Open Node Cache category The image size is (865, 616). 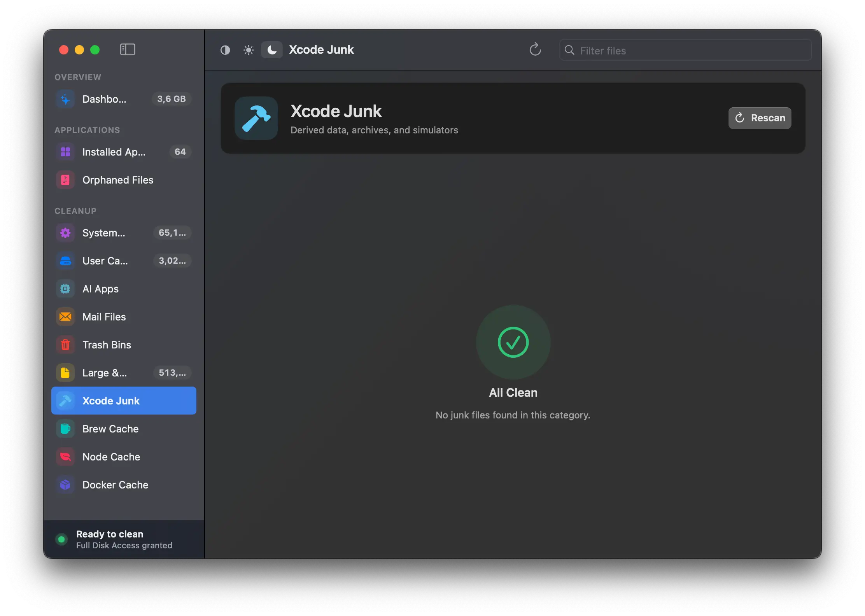click(124, 457)
